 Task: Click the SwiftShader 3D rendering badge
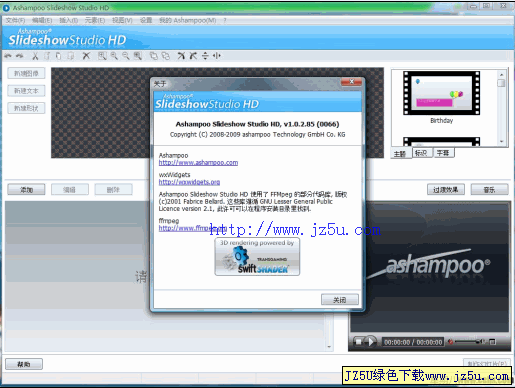[257, 257]
